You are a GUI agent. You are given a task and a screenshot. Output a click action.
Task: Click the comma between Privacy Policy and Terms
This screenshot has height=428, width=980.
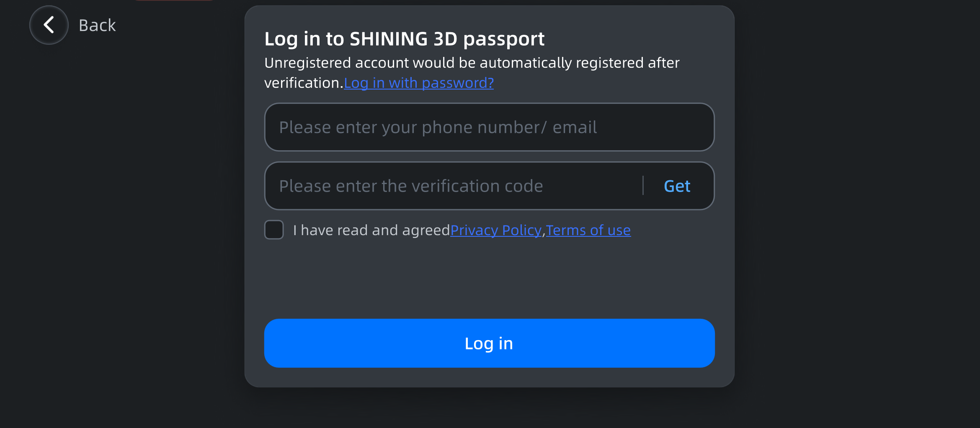coord(544,231)
